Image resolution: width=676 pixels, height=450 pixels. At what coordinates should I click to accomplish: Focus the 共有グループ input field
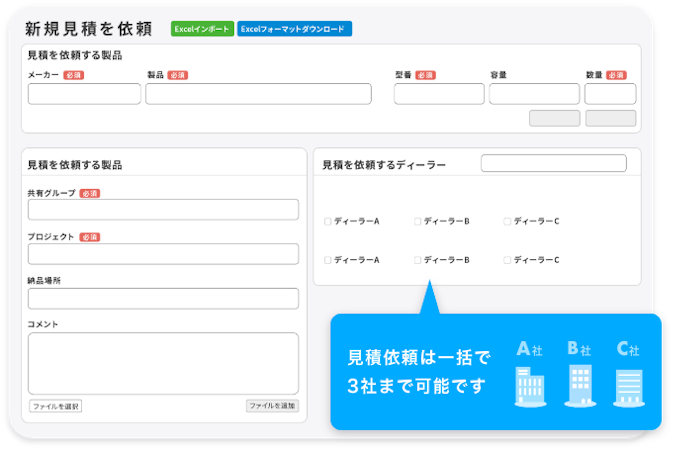click(163, 209)
